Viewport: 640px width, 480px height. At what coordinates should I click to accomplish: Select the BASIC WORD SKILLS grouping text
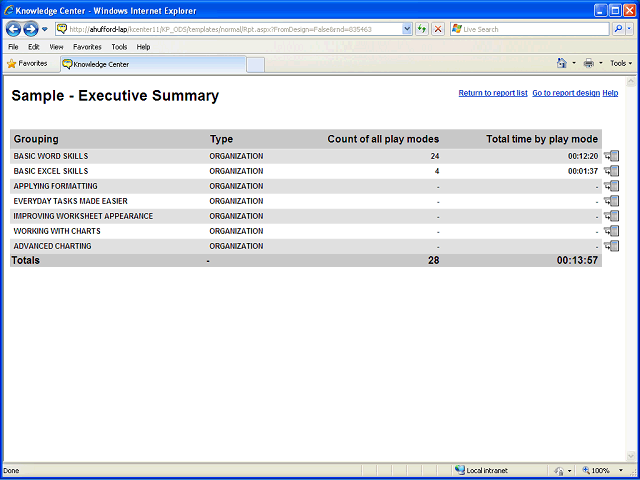tap(51, 156)
